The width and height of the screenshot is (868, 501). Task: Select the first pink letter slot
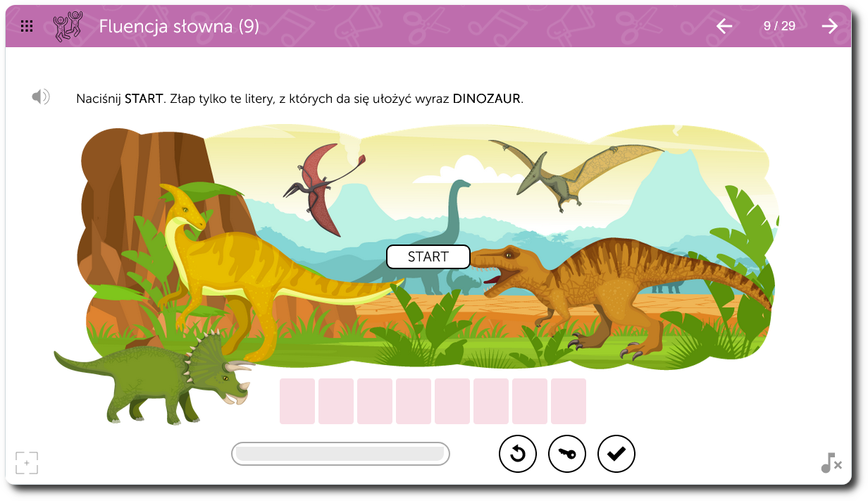pos(297,402)
